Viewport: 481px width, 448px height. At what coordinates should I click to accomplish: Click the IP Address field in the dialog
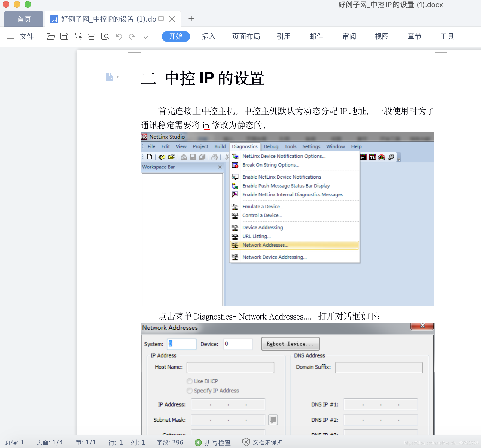click(228, 404)
